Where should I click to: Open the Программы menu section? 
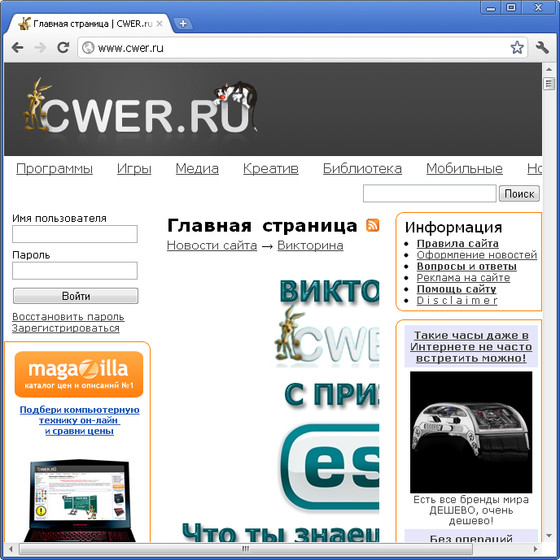click(54, 169)
